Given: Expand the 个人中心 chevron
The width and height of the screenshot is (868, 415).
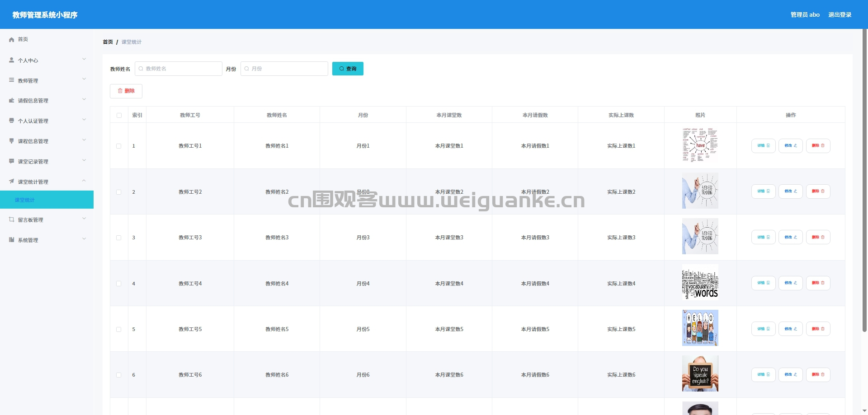Looking at the screenshot, I should point(84,59).
